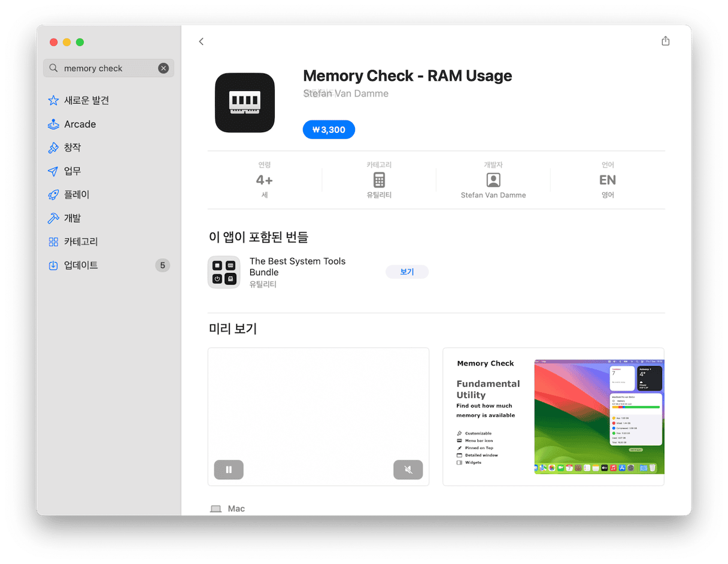Viewport: 728px width, 564px height.
Task: Click the Arcade joystick icon
Action: click(x=53, y=124)
